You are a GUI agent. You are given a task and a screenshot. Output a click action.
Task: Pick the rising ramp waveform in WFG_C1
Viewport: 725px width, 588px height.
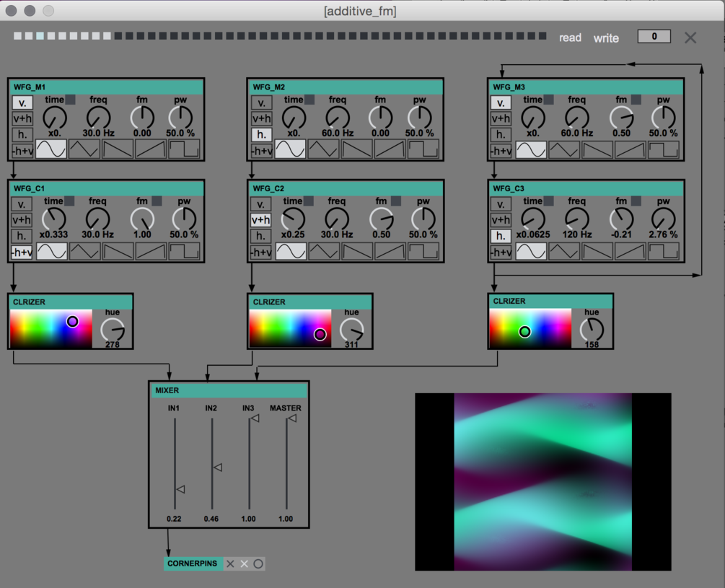(x=150, y=251)
